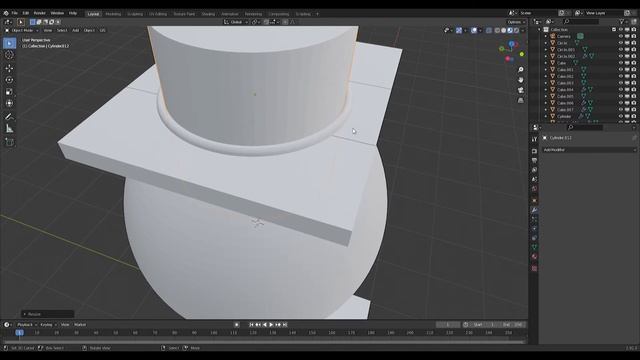Expand the Cylinder tree item
The width and height of the screenshot is (640, 360).
[x=546, y=116]
